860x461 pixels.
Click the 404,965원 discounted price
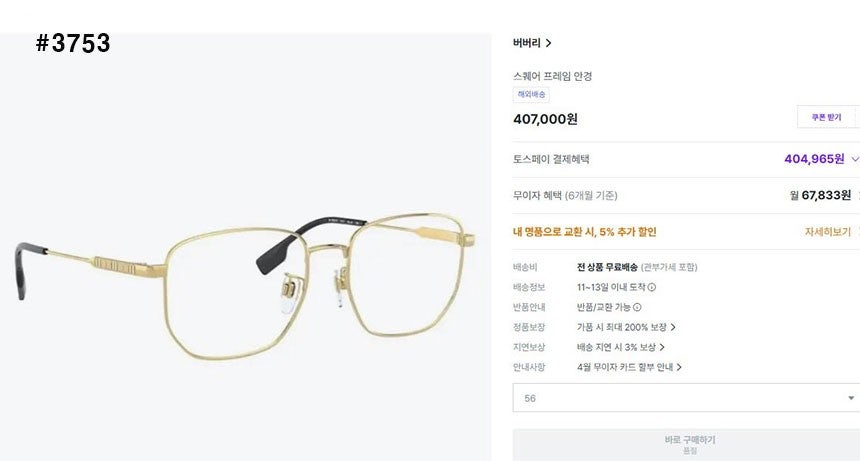[x=814, y=159]
